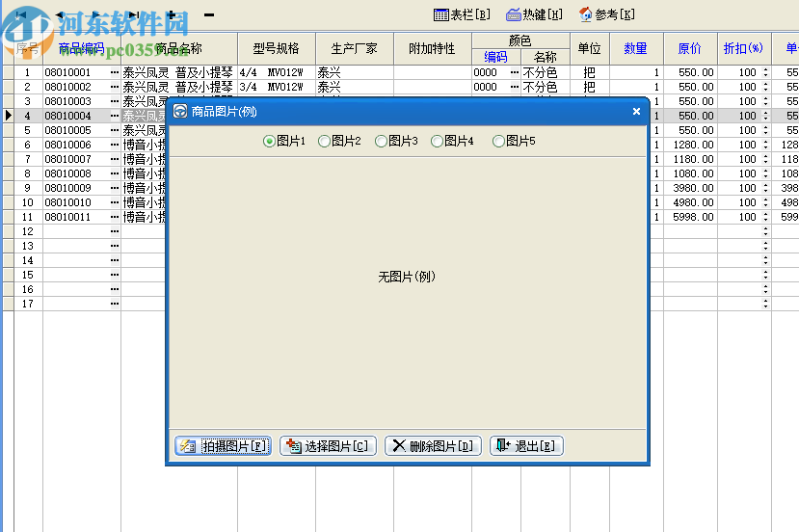Viewport: 799px width, 532px height.
Task: Click the 退出[E] exit button
Action: (x=526, y=446)
